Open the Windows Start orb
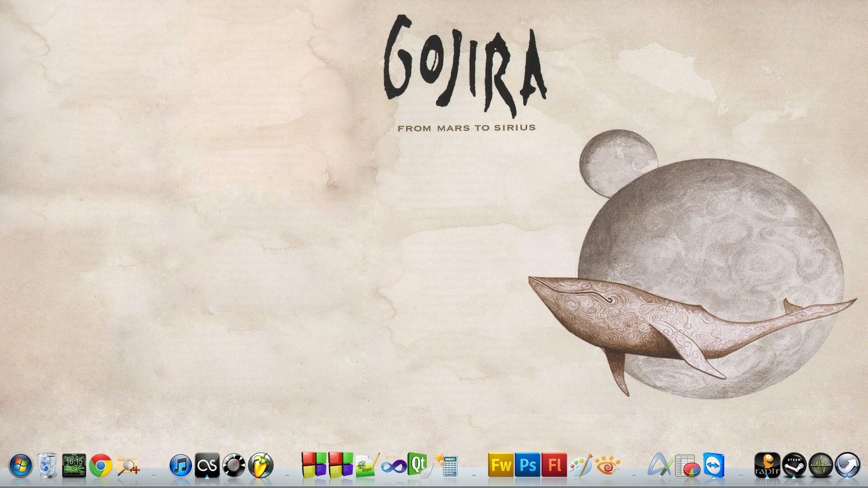The width and height of the screenshot is (868, 488). click(21, 465)
